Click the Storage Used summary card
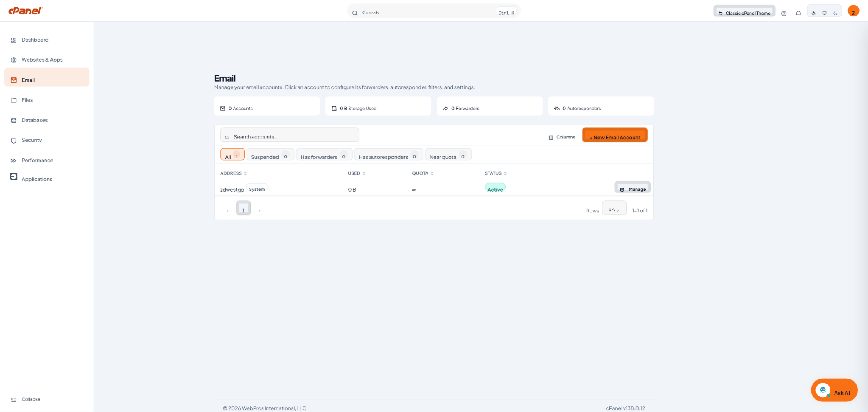 pos(378,106)
